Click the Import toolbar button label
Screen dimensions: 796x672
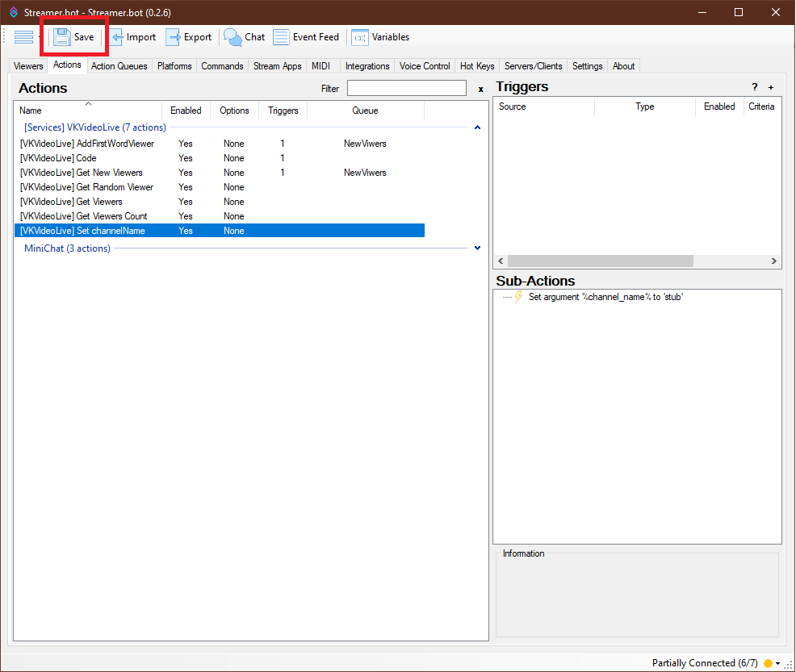point(141,37)
